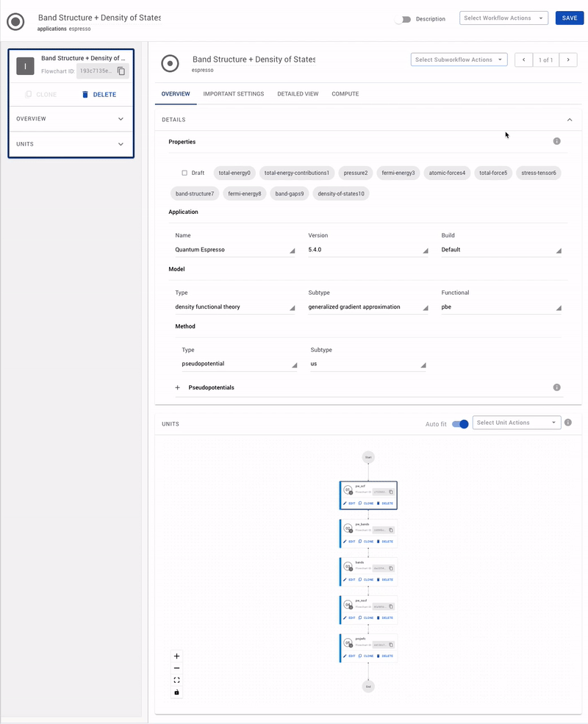Delete the pw_bands unit
This screenshot has width=588, height=724.
[385, 542]
